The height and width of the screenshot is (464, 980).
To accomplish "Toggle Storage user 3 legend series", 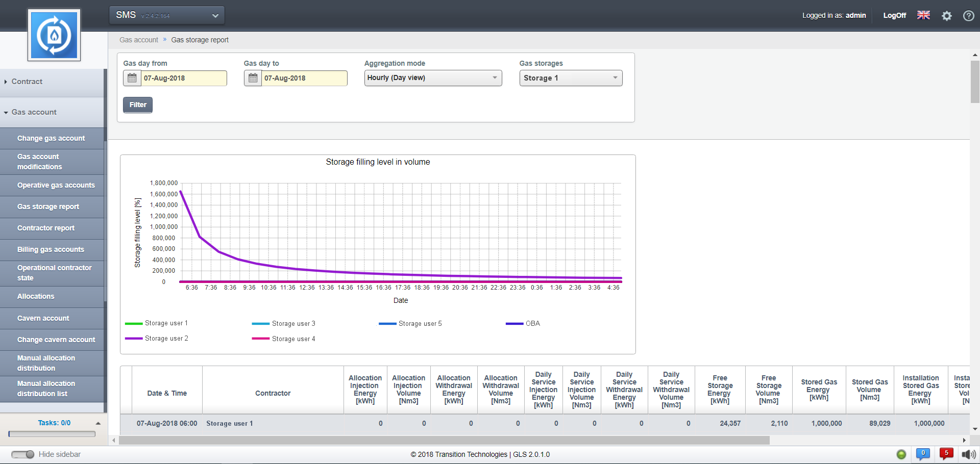I will pyautogui.click(x=284, y=324).
